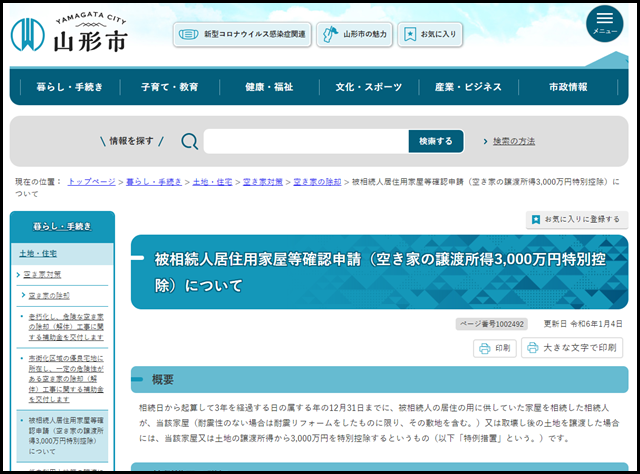Click the 山形市の魅力 figure icon
Screen dimensions: 640x474
click(x=330, y=34)
